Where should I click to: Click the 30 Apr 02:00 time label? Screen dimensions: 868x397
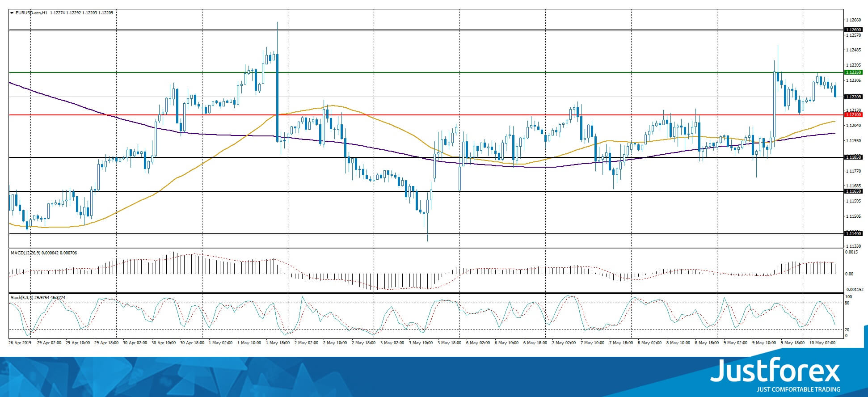[135, 343]
